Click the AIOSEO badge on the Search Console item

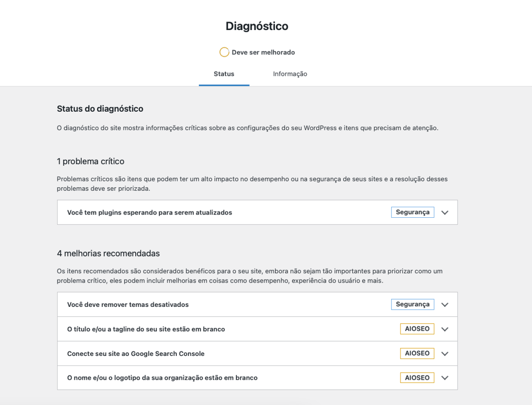(x=417, y=353)
